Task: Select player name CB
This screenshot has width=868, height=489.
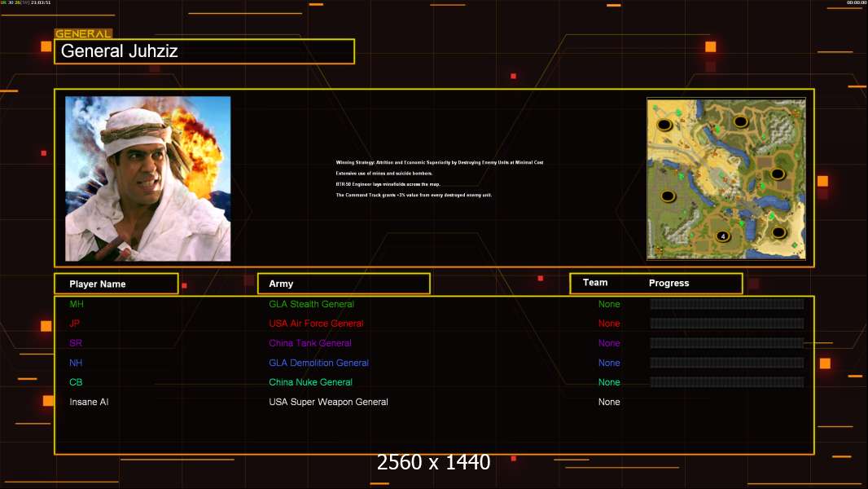Action: tap(76, 382)
